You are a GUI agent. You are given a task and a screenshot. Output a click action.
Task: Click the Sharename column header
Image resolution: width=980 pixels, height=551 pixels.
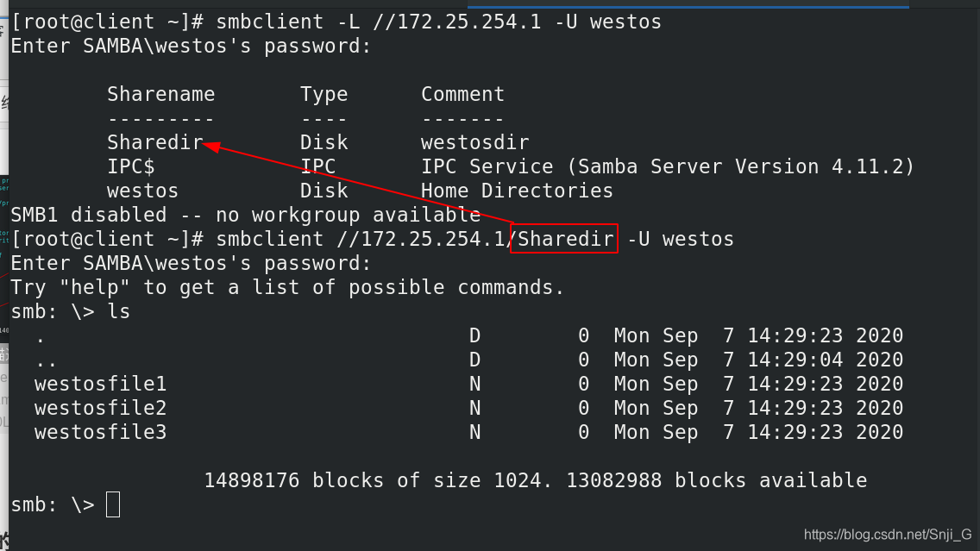click(160, 94)
